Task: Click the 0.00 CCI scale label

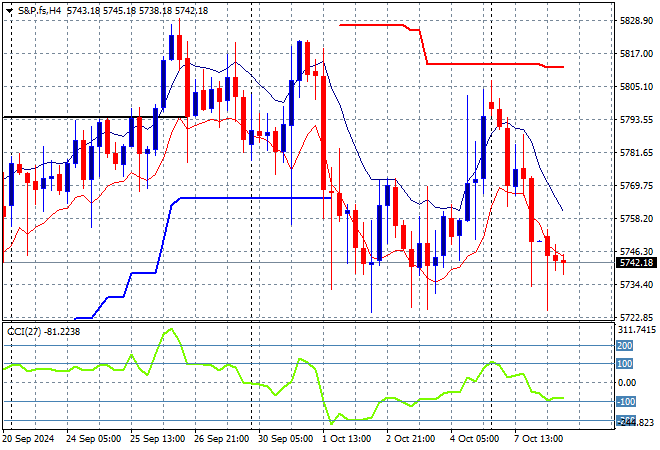Action: [x=628, y=383]
